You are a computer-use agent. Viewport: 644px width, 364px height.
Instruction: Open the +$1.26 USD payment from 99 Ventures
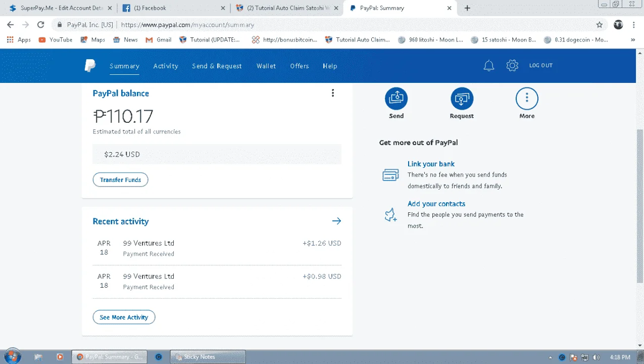pos(217,248)
